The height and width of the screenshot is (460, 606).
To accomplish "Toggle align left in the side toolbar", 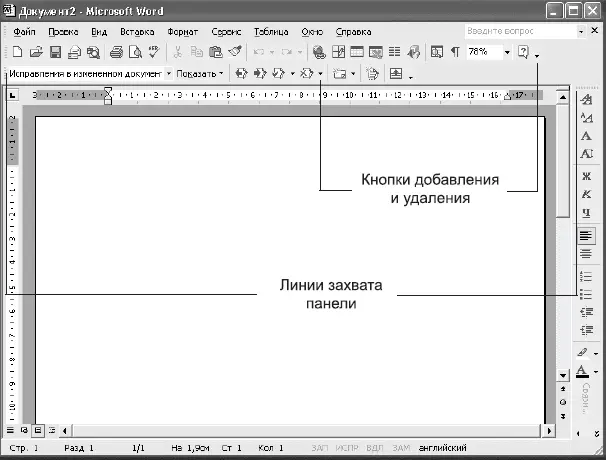I will 586,236.
